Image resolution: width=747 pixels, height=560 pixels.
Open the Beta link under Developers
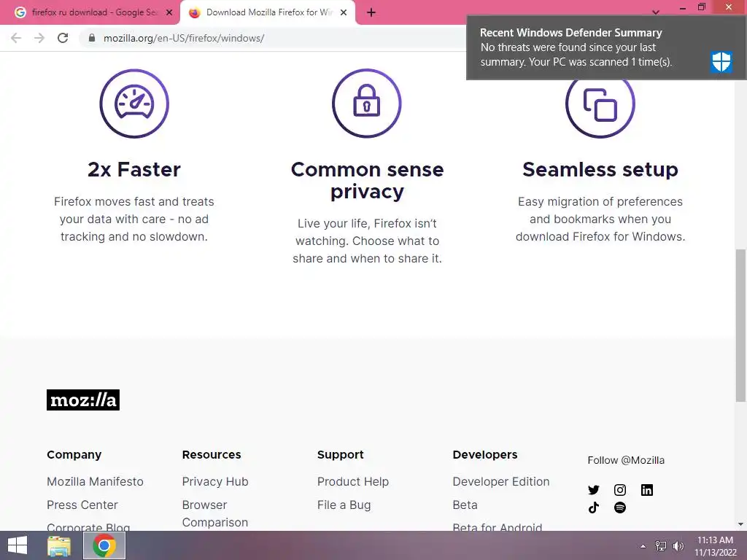(465, 505)
